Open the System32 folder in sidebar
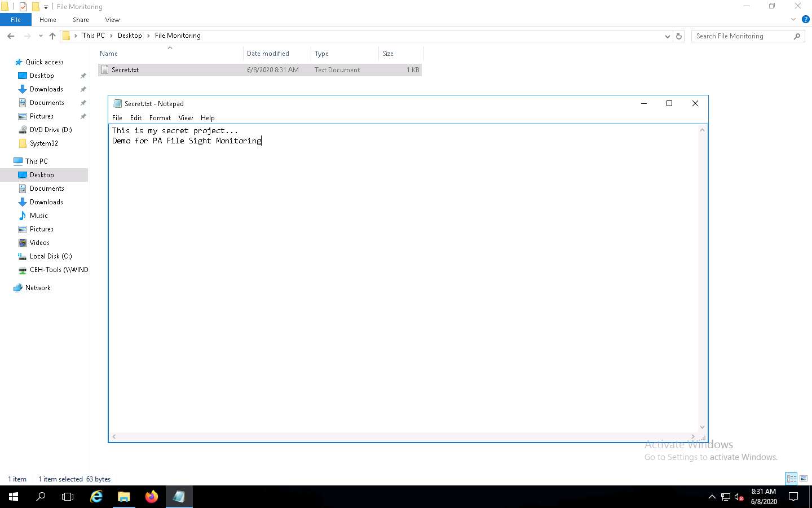 (43, 143)
